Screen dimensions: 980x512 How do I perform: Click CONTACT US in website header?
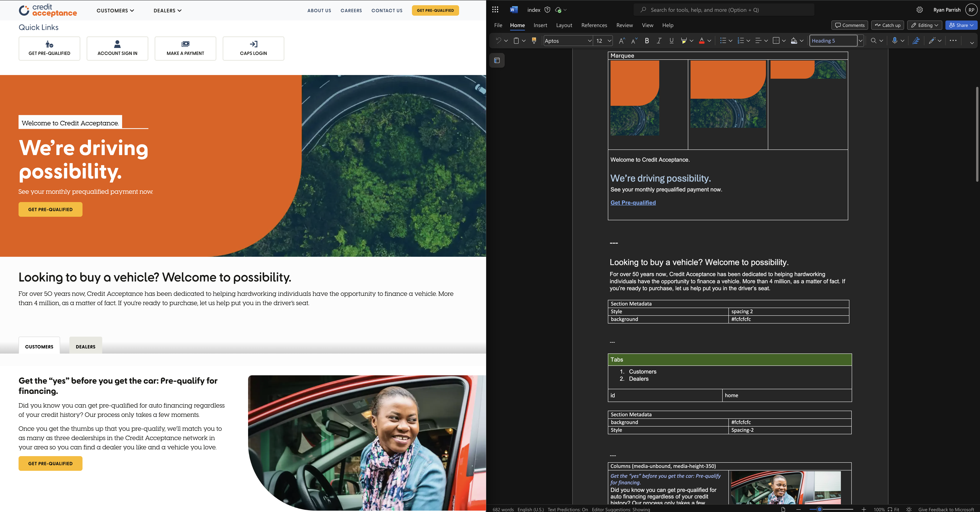click(387, 11)
